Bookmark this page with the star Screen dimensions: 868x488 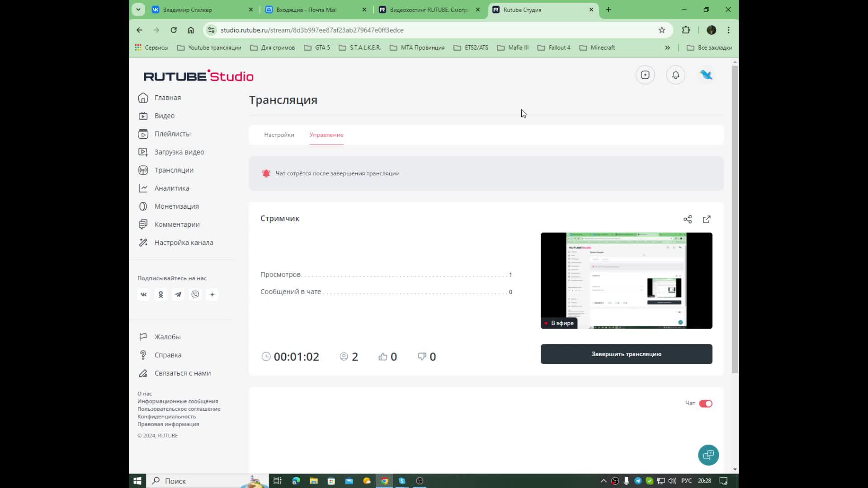click(662, 30)
